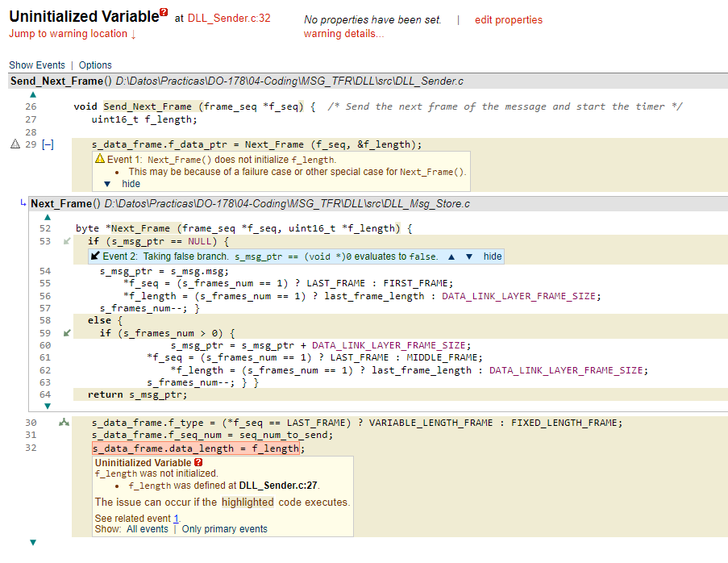Open the edit properties link
Viewport: 728px width, 563px height.
click(508, 20)
